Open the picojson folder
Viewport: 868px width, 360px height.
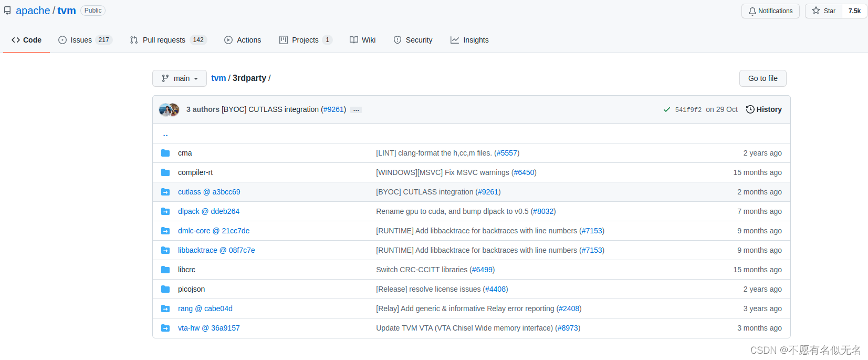pos(191,289)
